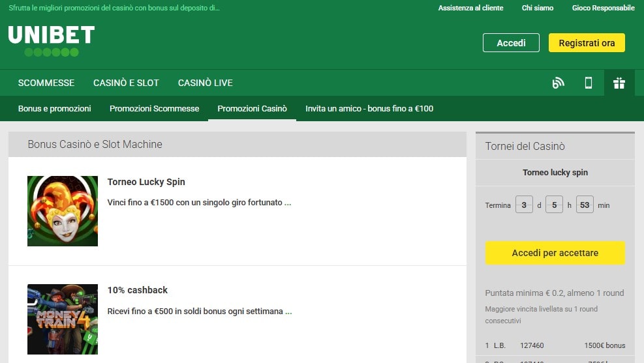
Task: Switch to Promozioni Scommesse tab
Action: click(155, 109)
